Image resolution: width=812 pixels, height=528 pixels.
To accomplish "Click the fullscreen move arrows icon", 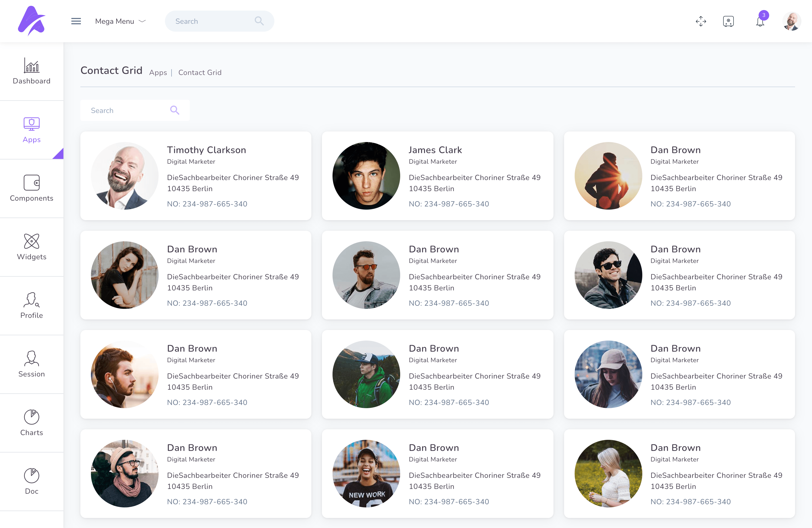I will (701, 21).
